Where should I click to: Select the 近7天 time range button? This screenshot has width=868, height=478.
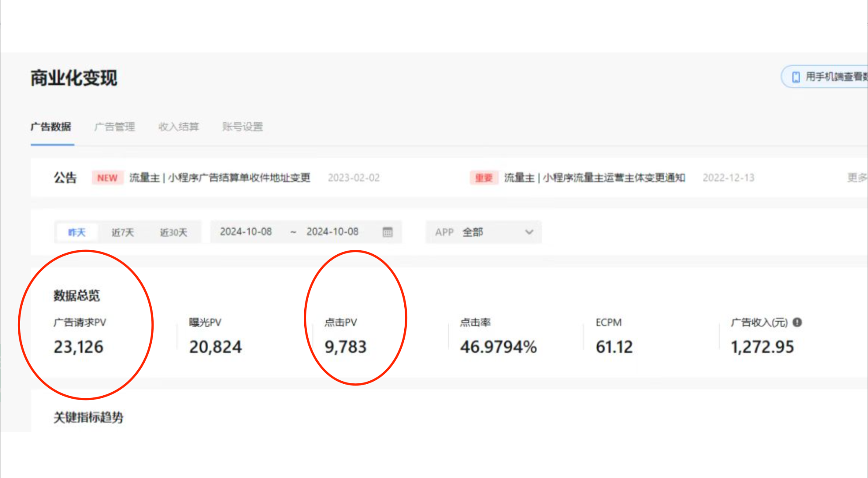click(x=122, y=231)
